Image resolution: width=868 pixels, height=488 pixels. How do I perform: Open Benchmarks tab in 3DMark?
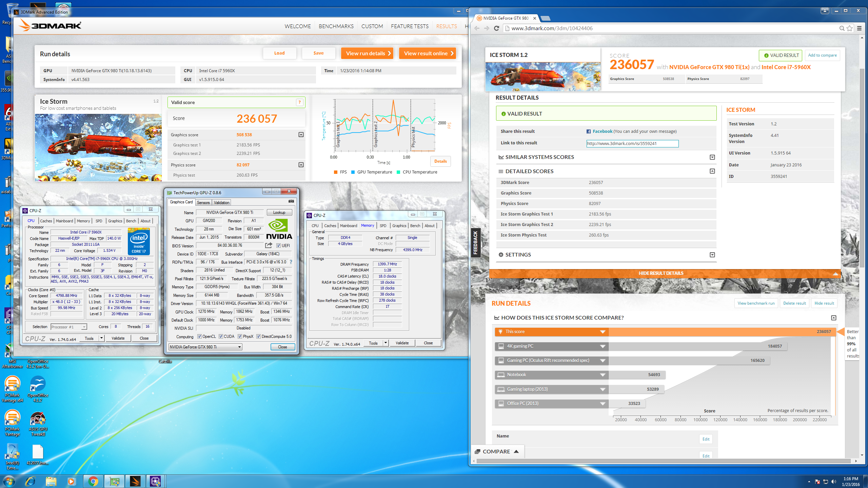click(x=336, y=26)
